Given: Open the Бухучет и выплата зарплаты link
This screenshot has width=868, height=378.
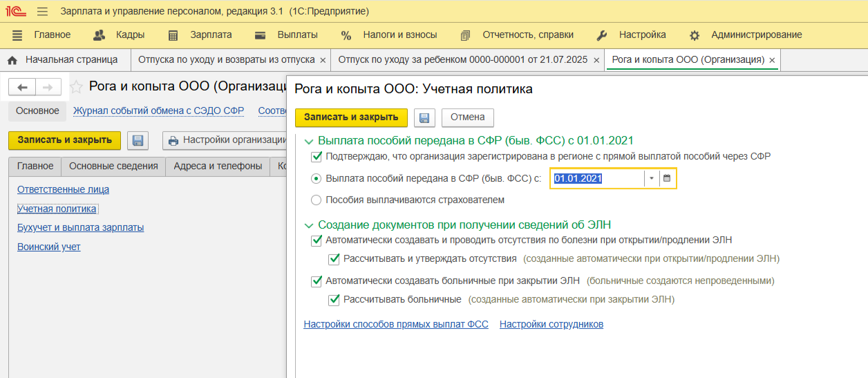Looking at the screenshot, I should [x=81, y=227].
